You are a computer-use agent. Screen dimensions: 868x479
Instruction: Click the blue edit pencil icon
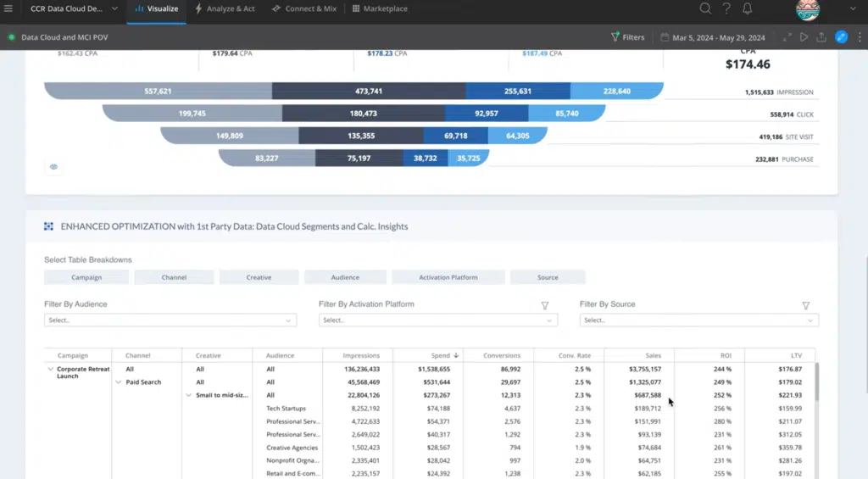pyautogui.click(x=842, y=37)
